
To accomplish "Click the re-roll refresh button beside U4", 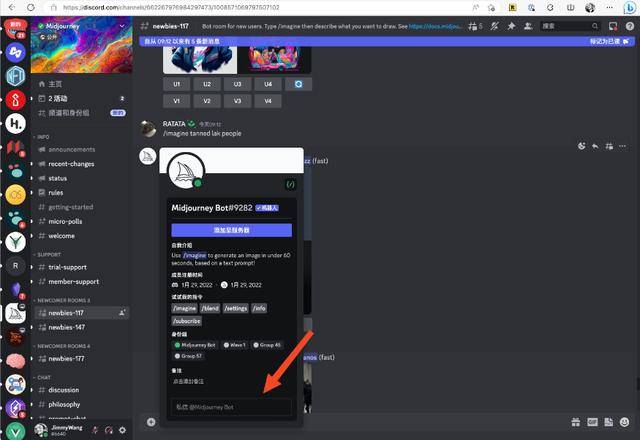I will (298, 84).
